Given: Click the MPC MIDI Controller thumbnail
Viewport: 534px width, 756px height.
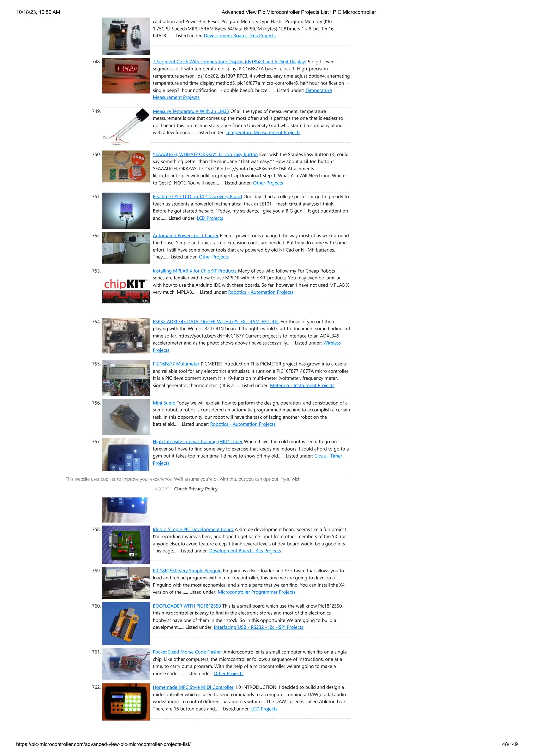Looking at the screenshot, I should (x=126, y=702).
